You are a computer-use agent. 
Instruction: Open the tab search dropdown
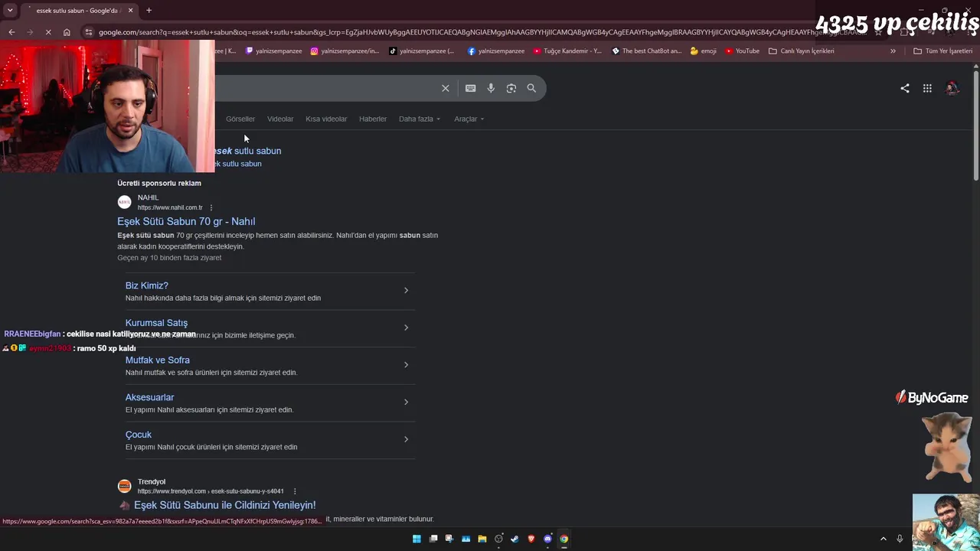pos(10,11)
